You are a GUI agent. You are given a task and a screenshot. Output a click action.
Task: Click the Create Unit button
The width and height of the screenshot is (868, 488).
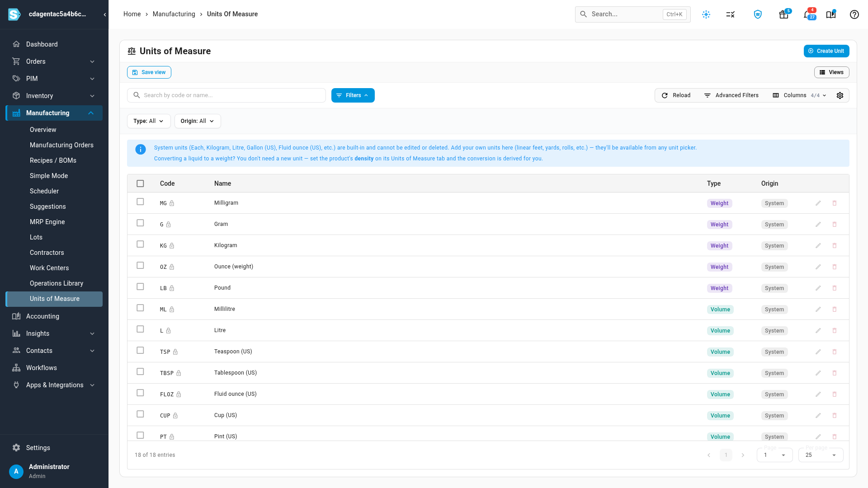826,51
